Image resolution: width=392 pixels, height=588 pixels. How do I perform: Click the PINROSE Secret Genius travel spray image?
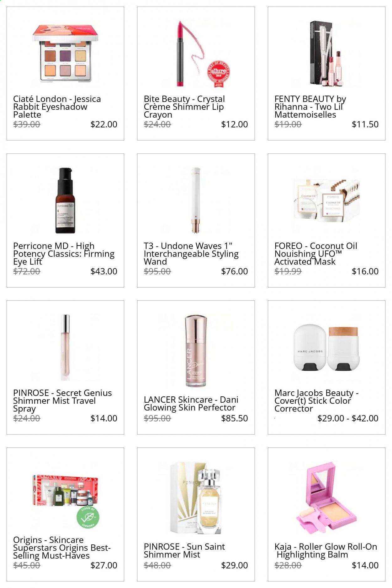click(65, 347)
